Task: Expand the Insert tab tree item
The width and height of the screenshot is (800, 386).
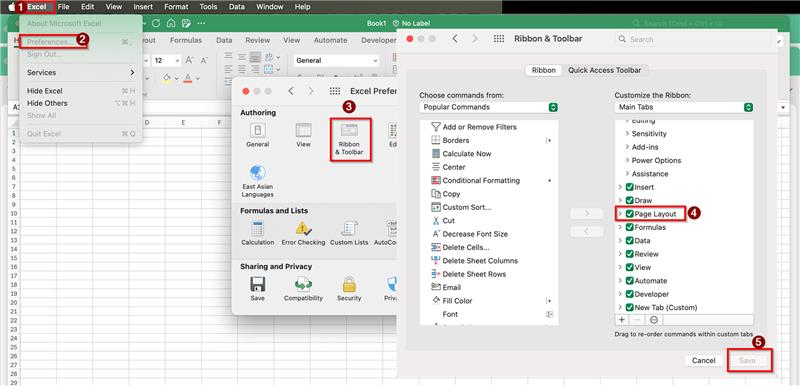Action: [620, 187]
